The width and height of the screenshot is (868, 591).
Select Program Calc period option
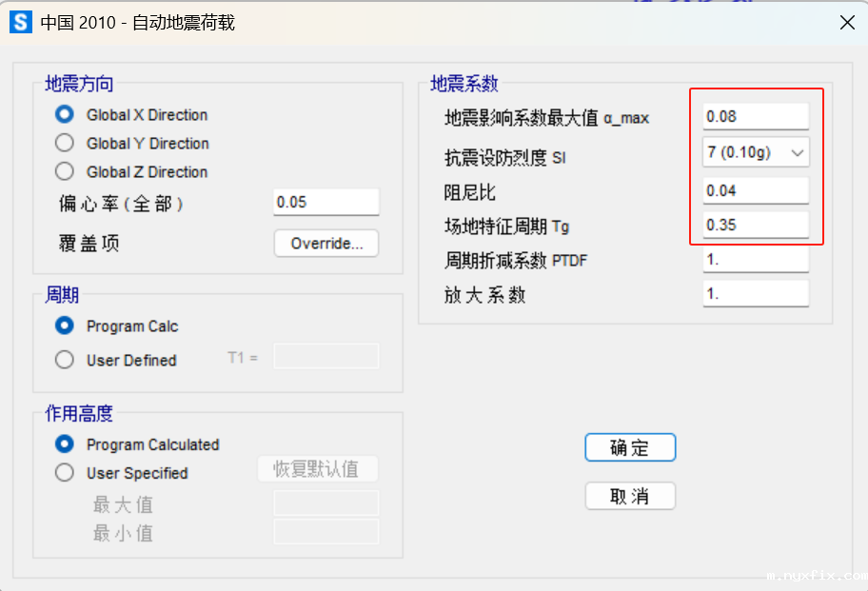(x=64, y=325)
